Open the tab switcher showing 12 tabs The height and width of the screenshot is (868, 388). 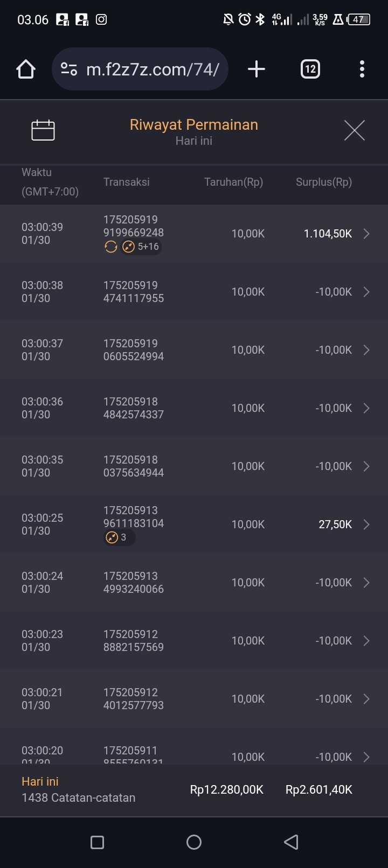click(310, 69)
